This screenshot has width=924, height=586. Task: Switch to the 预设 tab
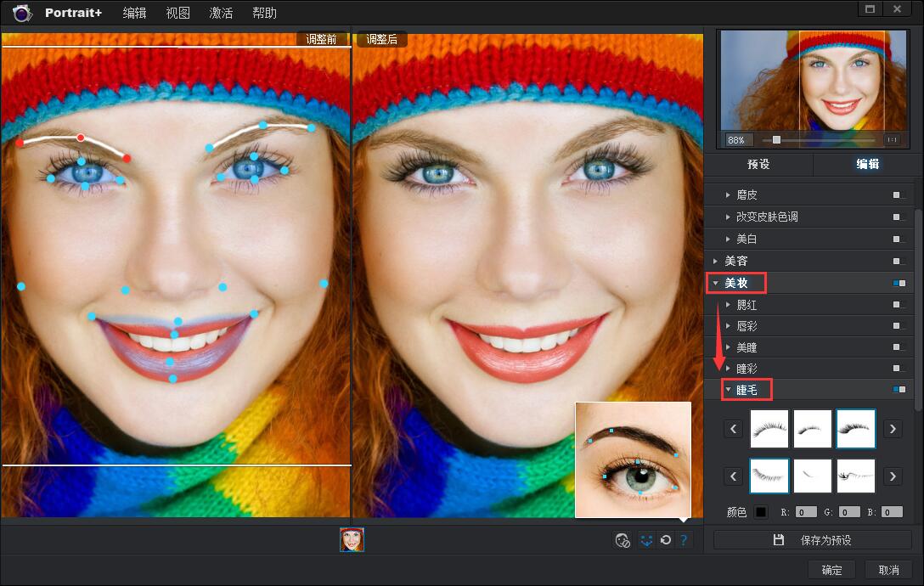pos(758,164)
